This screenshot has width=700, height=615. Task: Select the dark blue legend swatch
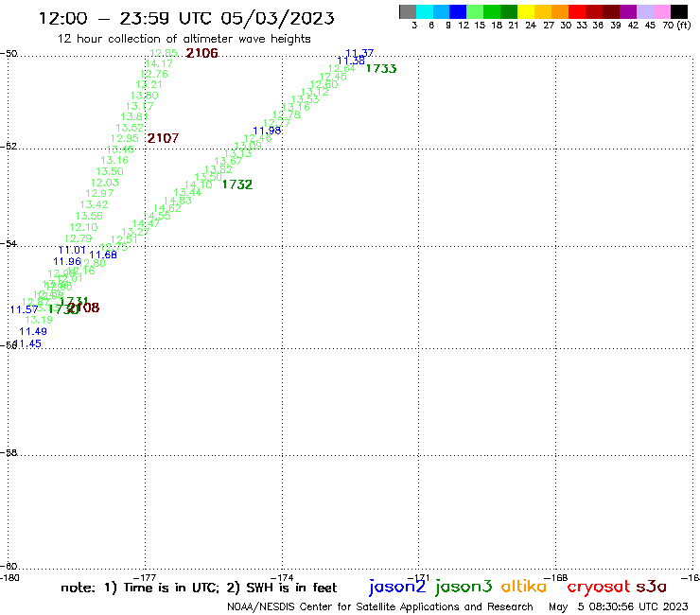click(x=458, y=11)
